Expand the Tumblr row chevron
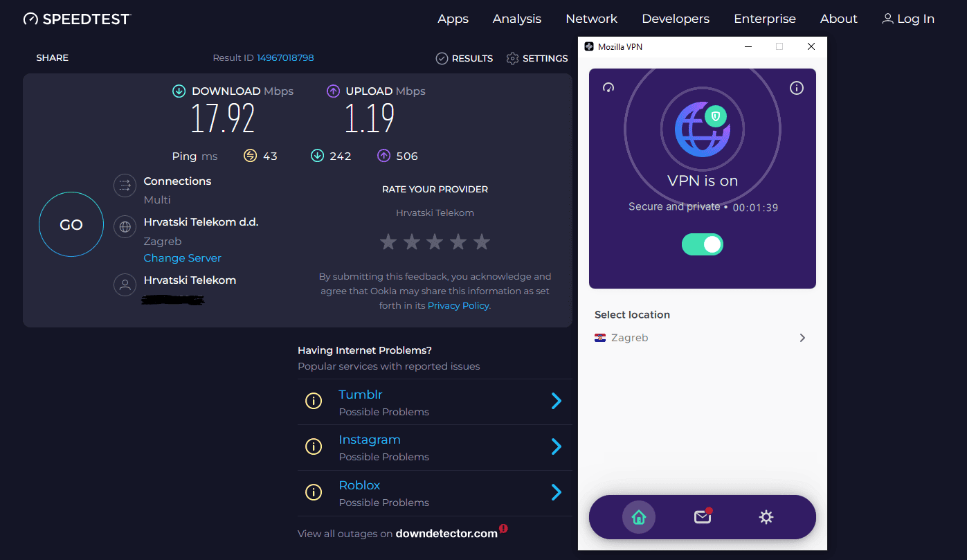 [x=556, y=401]
